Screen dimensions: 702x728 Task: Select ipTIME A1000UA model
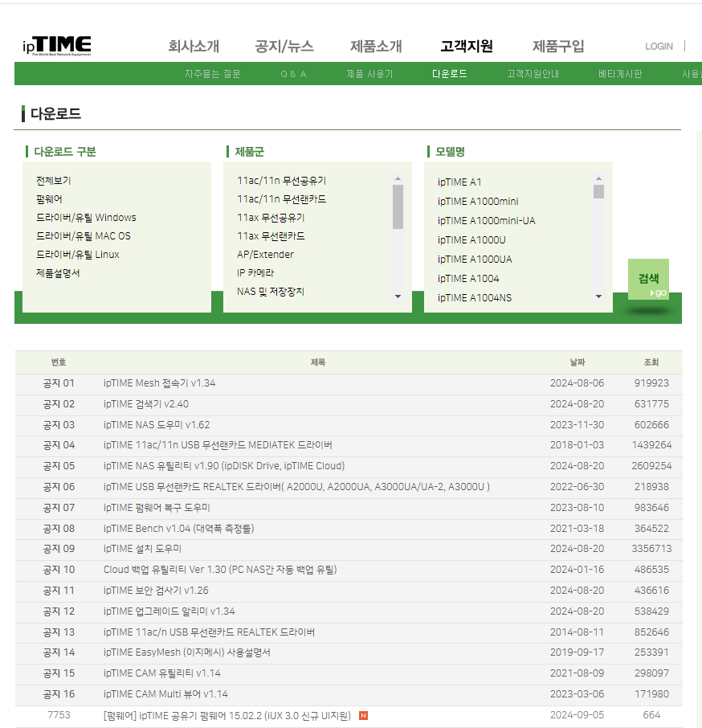pos(475,260)
